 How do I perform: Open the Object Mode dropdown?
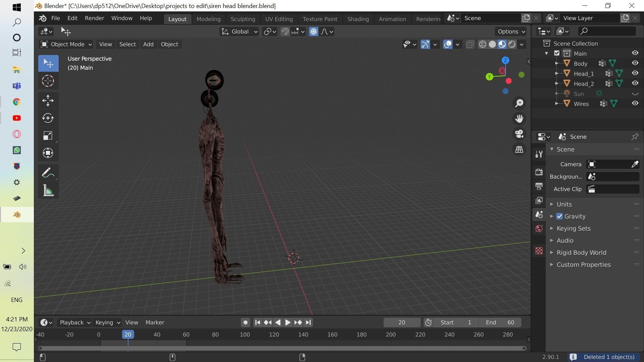(66, 44)
